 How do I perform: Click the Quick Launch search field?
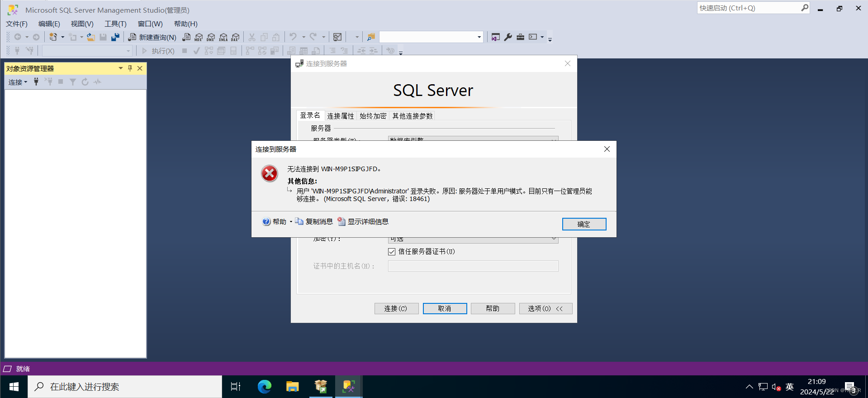(x=749, y=8)
